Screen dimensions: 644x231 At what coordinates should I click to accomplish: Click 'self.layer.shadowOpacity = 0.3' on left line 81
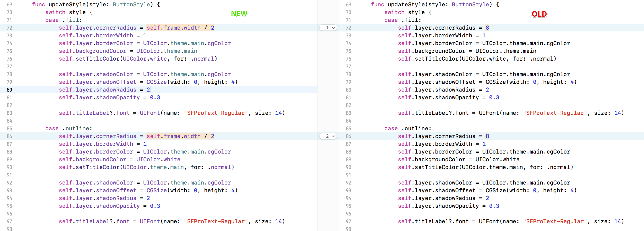coord(109,98)
